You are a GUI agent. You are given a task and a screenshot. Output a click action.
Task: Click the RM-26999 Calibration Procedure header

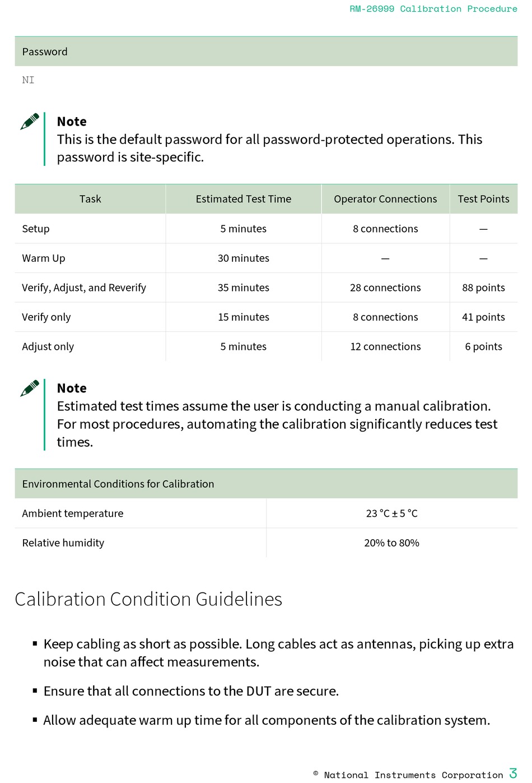433,9
